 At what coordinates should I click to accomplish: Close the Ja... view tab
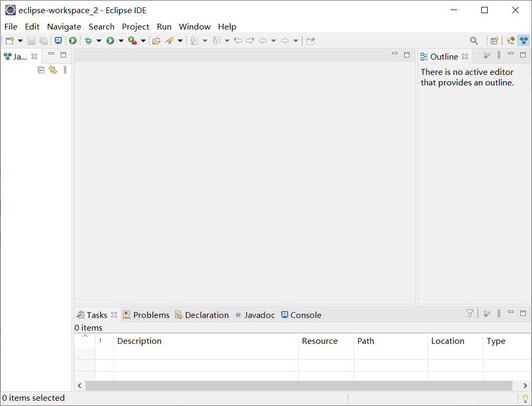point(34,56)
